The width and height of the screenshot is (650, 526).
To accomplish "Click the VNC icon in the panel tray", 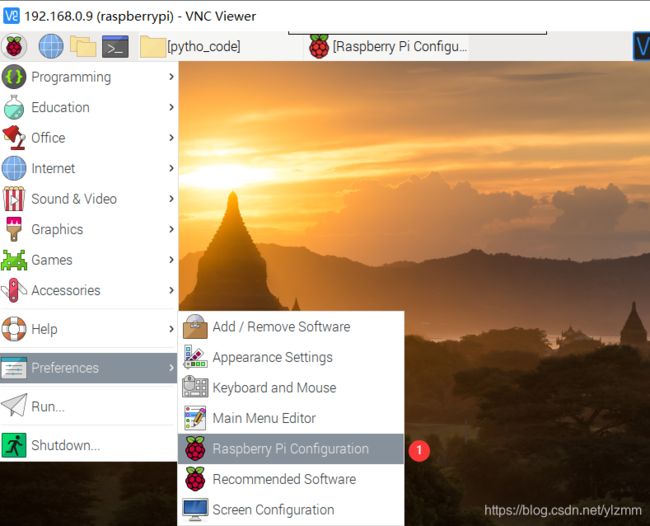I will click(x=641, y=46).
